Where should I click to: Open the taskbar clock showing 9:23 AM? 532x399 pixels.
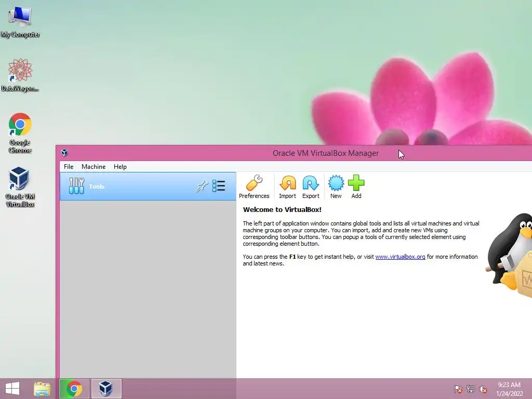(509, 389)
